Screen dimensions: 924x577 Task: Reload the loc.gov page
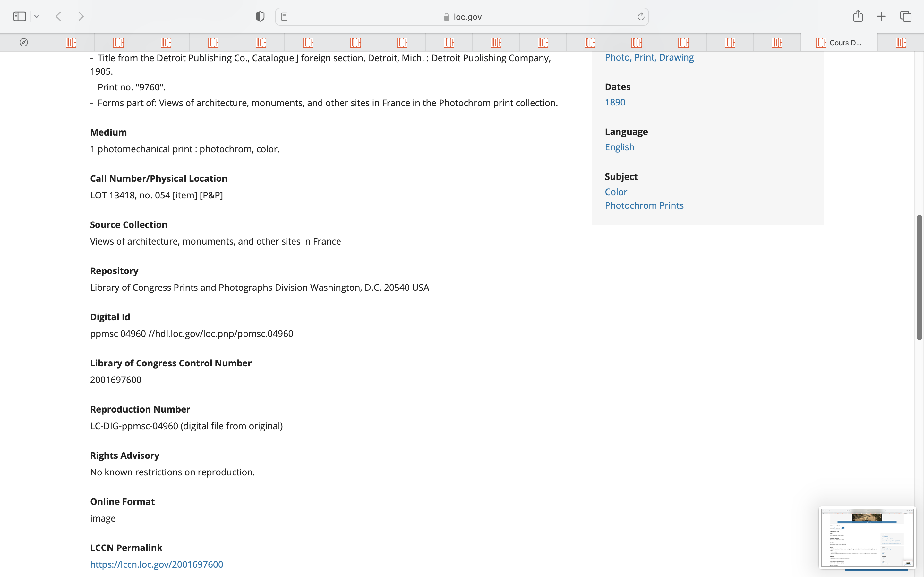coord(641,16)
